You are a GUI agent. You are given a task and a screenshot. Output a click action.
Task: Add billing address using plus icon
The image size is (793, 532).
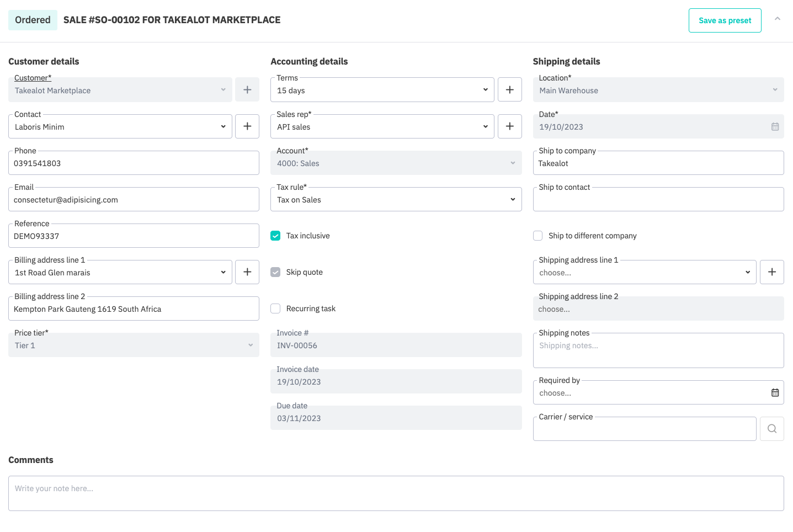coord(247,272)
